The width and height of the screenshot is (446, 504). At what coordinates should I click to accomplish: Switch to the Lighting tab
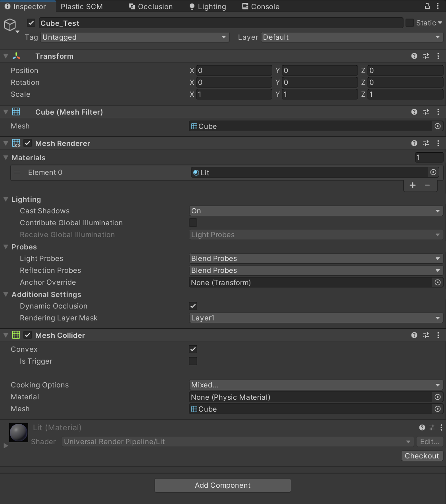[x=208, y=6]
